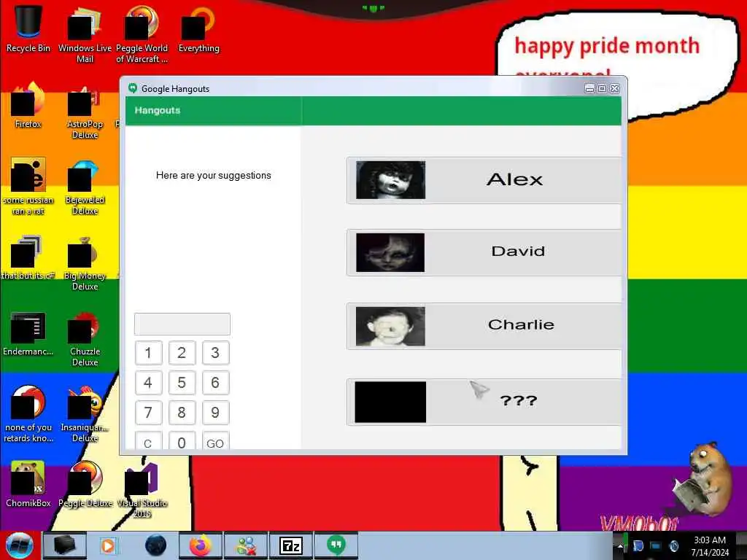
Task: Click the Google Hangouts title bar icon
Action: tap(133, 88)
